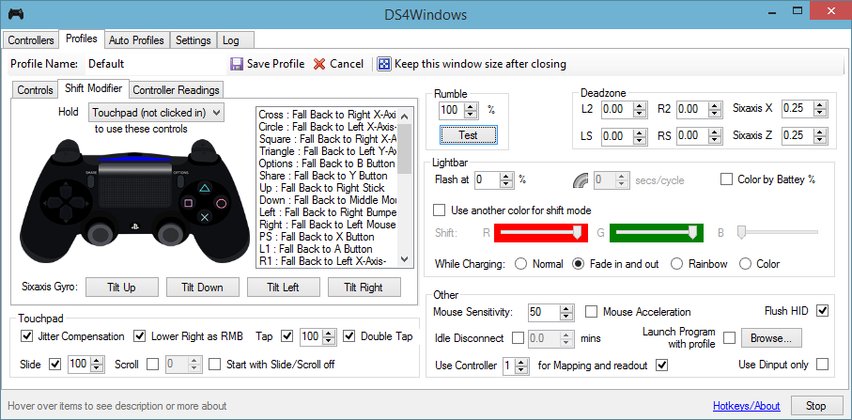Click the left analog stick on controller image

point(101,234)
